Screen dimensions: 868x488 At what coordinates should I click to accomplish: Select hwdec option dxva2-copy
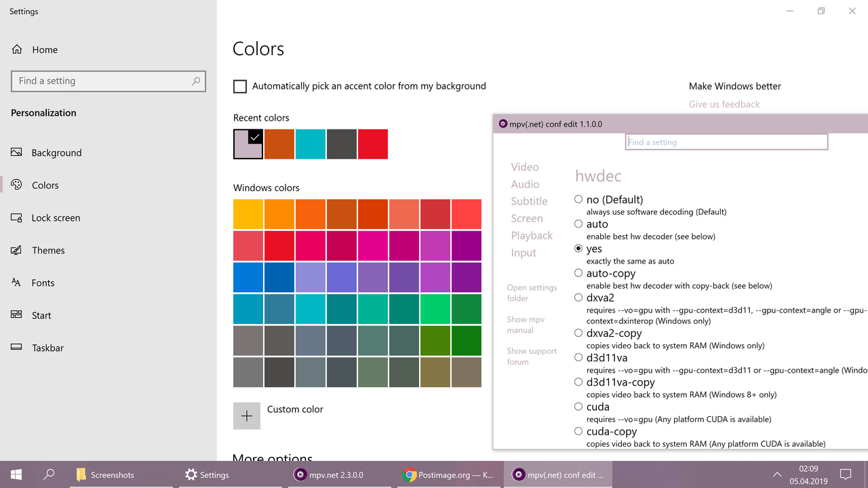coord(578,333)
